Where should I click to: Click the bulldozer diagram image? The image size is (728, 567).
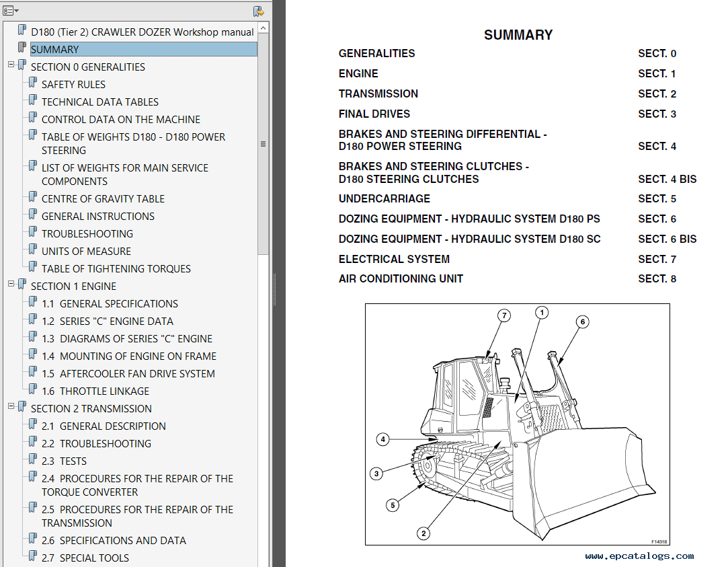pyautogui.click(x=517, y=424)
